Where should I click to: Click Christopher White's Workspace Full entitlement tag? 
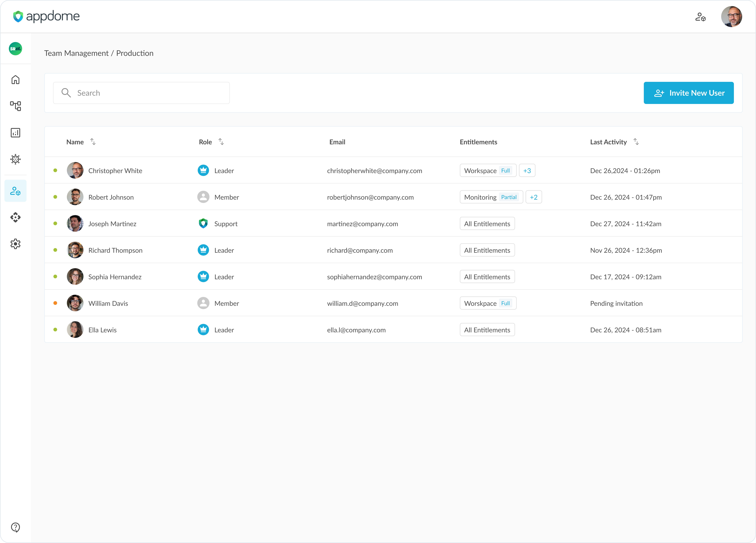488,170
